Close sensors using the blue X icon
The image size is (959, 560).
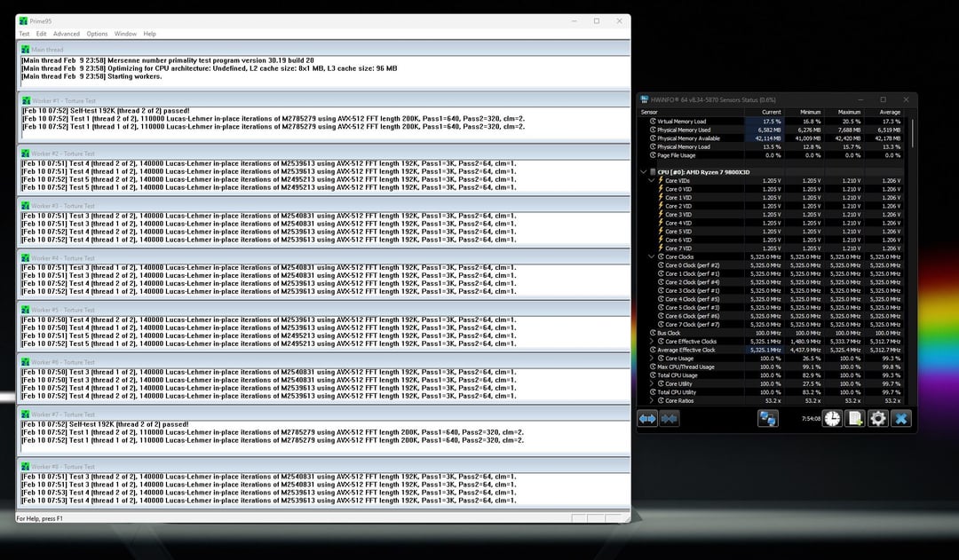(x=901, y=418)
